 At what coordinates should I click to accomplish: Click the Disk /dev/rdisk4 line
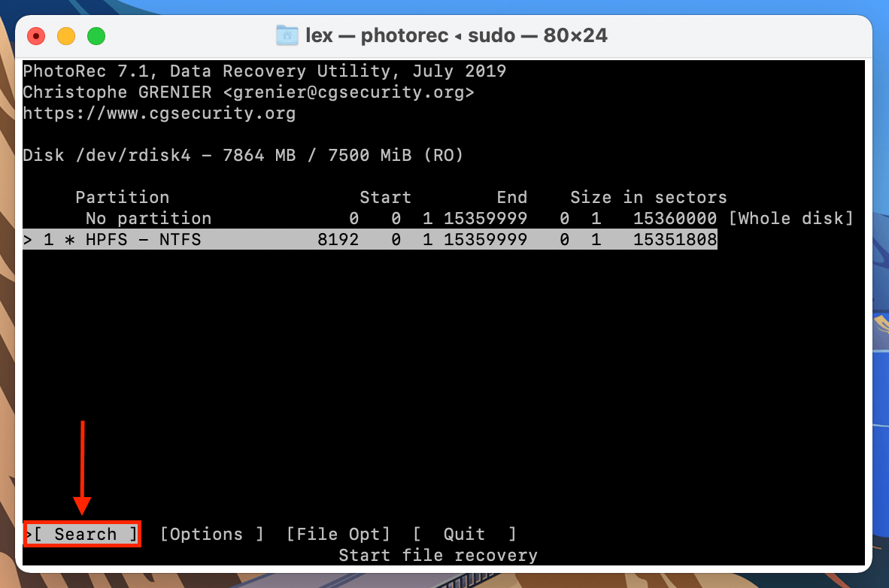(243, 156)
